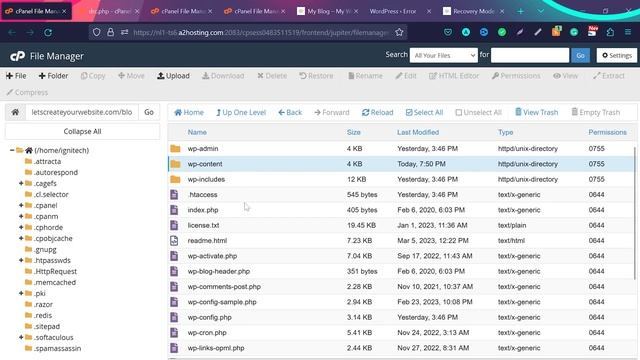Click Go next to the path field
Viewport: 640px width, 360px height.
point(149,112)
